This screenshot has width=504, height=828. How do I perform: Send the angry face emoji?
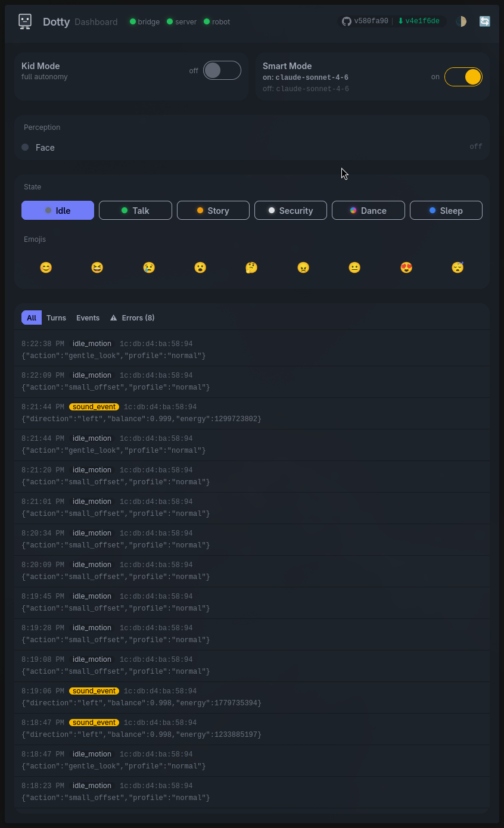pyautogui.click(x=303, y=267)
